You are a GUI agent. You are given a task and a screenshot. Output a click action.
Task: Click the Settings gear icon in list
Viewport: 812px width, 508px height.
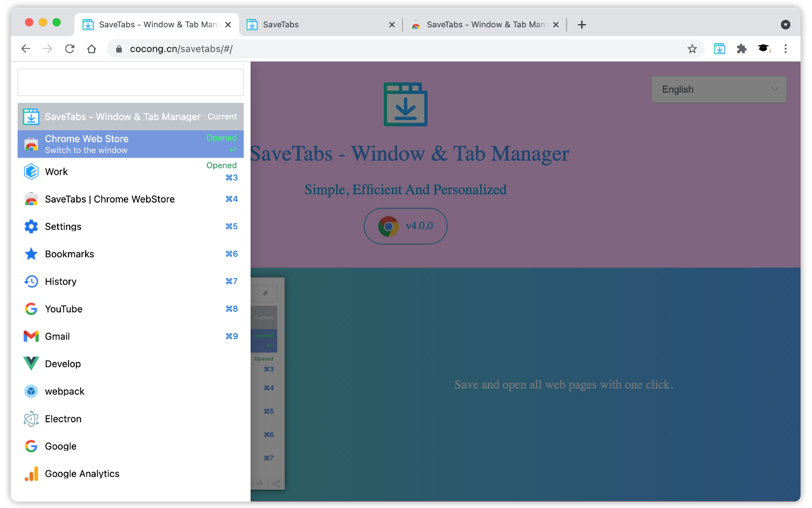(x=31, y=227)
